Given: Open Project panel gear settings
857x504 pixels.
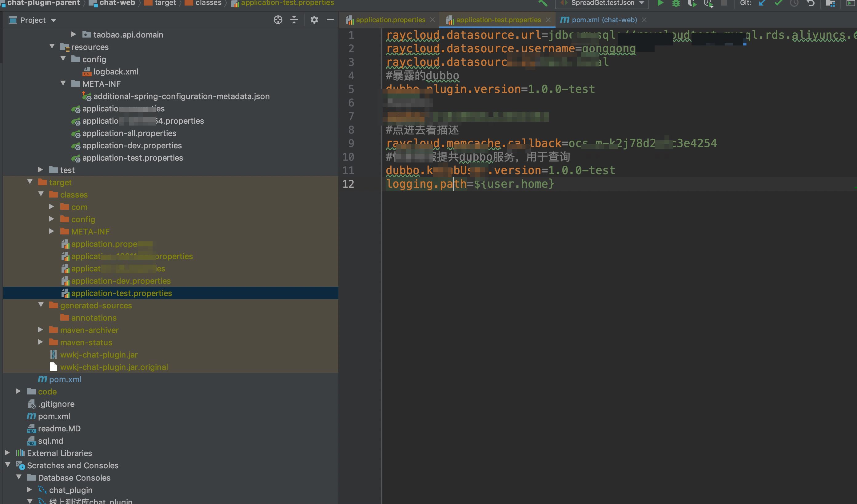Looking at the screenshot, I should tap(314, 20).
